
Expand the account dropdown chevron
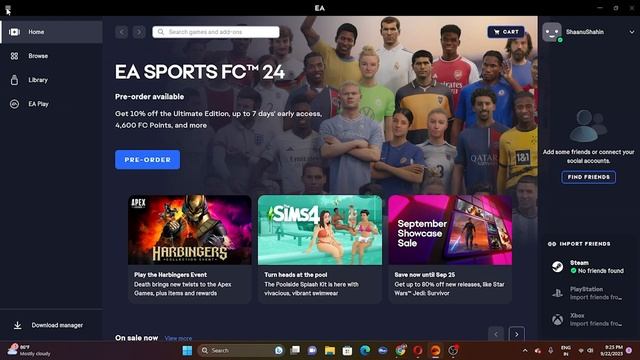pyautogui.click(x=631, y=32)
